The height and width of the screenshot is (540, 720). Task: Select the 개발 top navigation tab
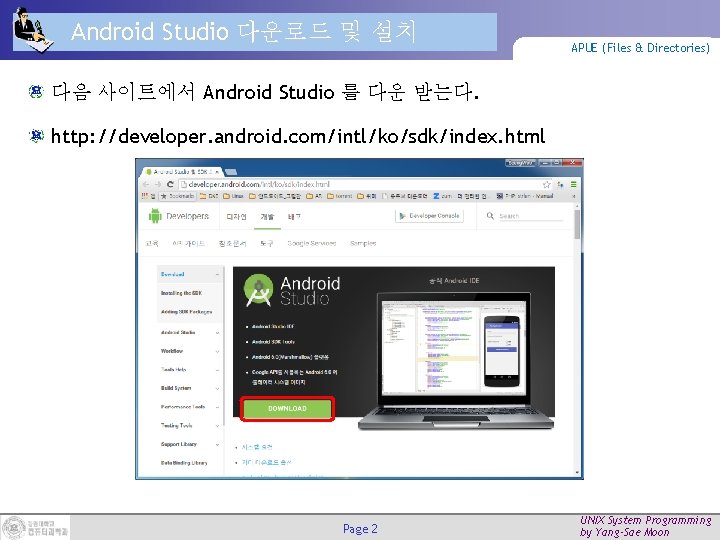coord(267,216)
